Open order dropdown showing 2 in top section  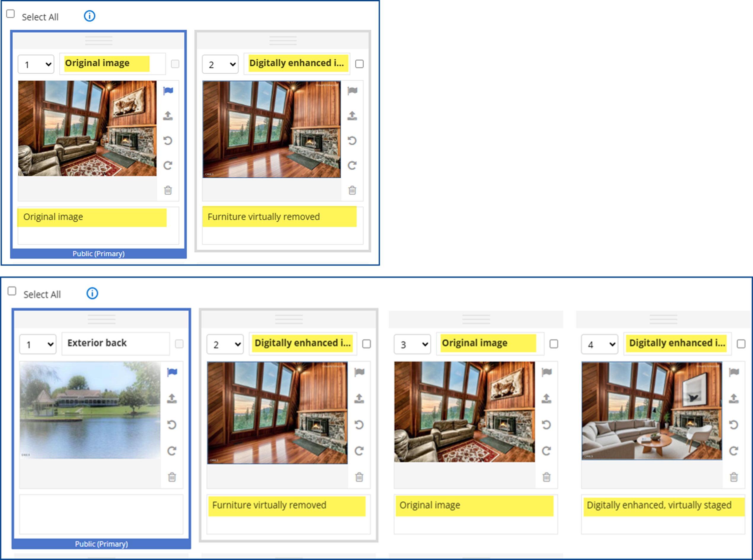pos(220,64)
